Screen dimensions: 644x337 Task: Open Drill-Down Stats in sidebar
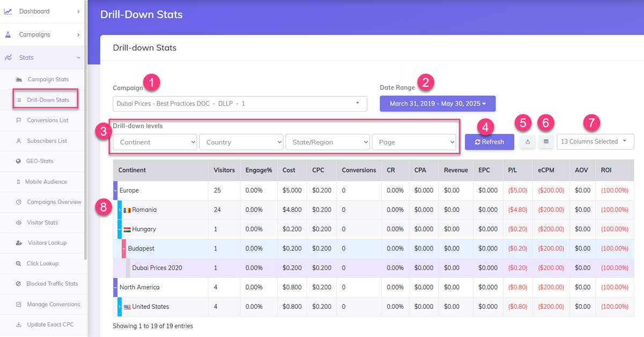tap(48, 100)
